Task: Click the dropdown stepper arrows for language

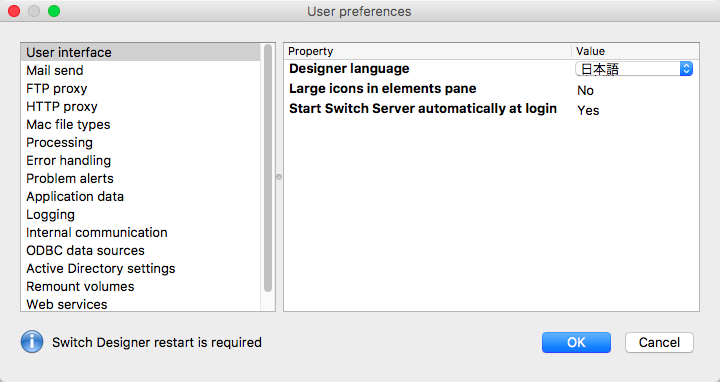Action: [686, 69]
